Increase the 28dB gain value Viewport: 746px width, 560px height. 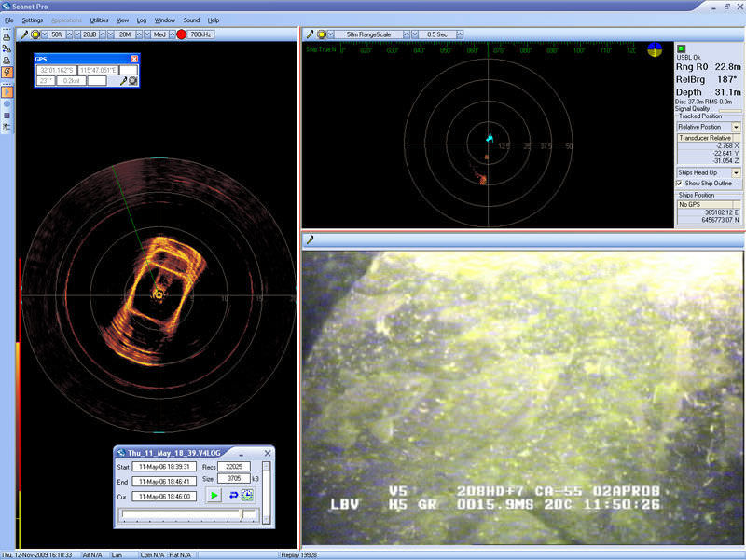(x=103, y=34)
